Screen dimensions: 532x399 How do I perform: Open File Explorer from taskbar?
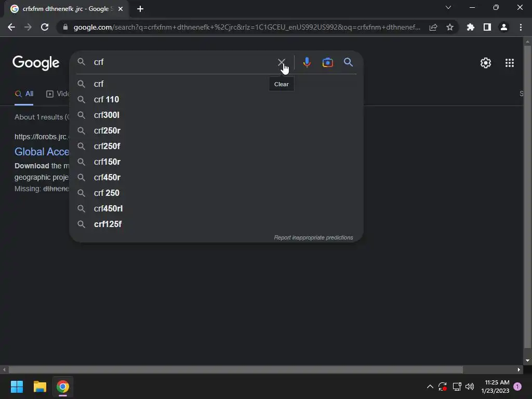(x=39, y=387)
